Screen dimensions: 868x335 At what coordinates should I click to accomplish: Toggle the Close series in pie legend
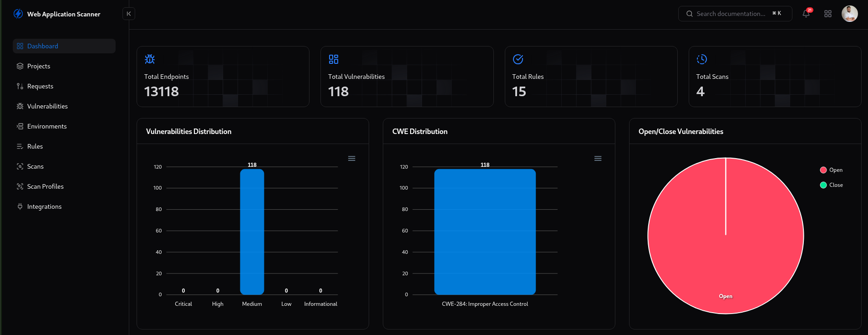click(831, 185)
